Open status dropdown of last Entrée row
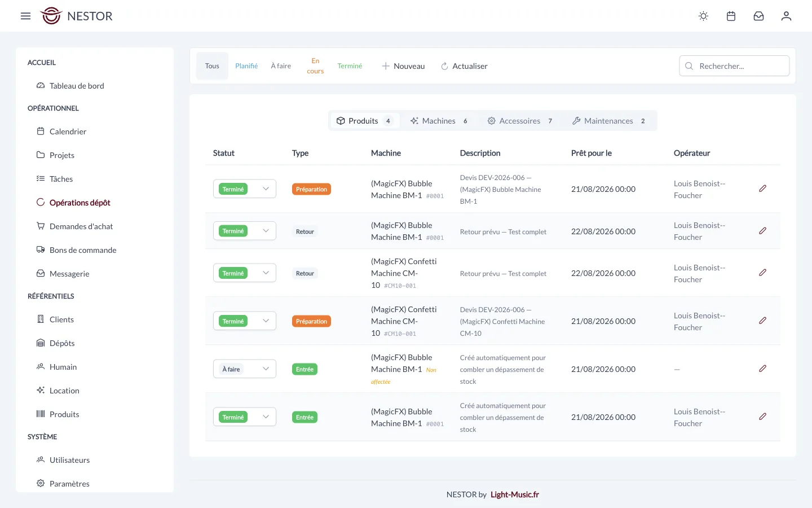This screenshot has width=812, height=508. [245, 417]
